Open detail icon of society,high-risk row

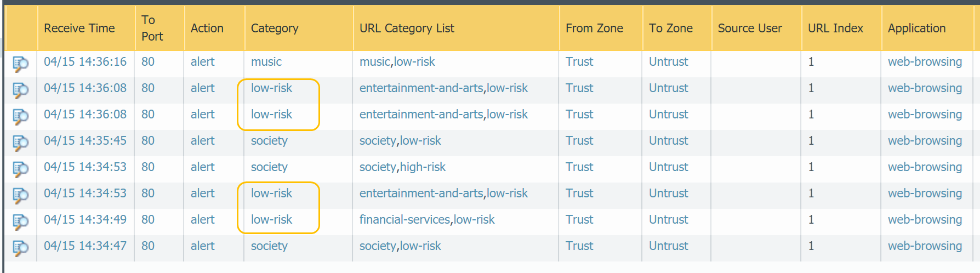tap(20, 169)
